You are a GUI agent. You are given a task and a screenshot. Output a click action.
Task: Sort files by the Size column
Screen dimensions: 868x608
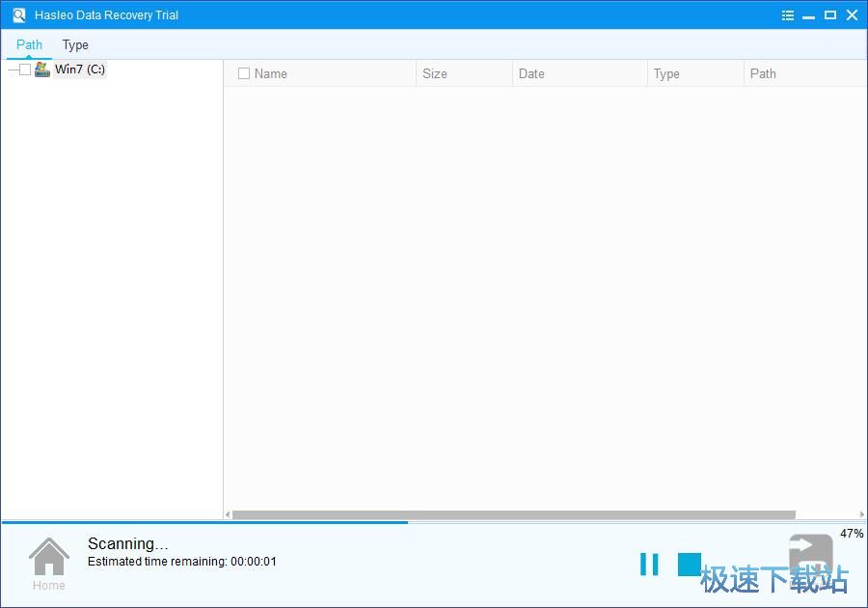point(435,73)
